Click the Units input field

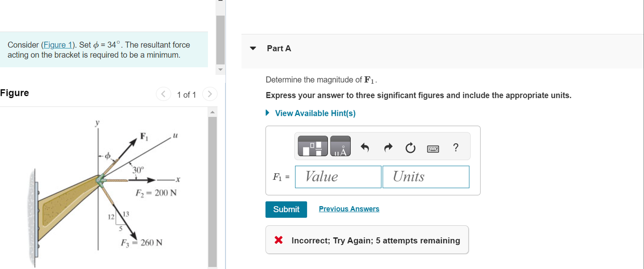click(x=426, y=177)
